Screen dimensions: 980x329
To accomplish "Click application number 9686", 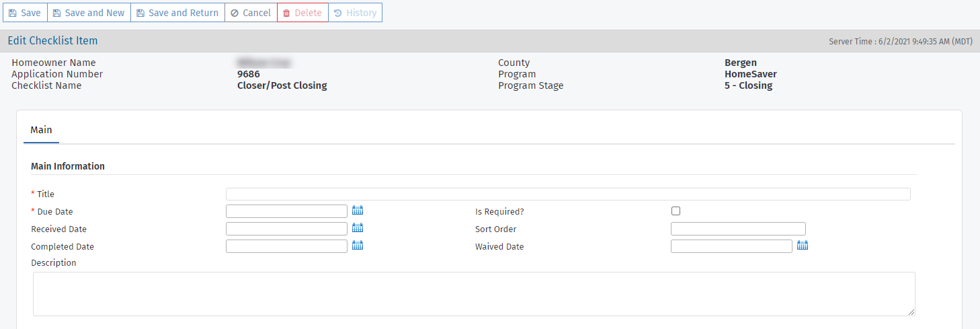I will coord(249,74).
